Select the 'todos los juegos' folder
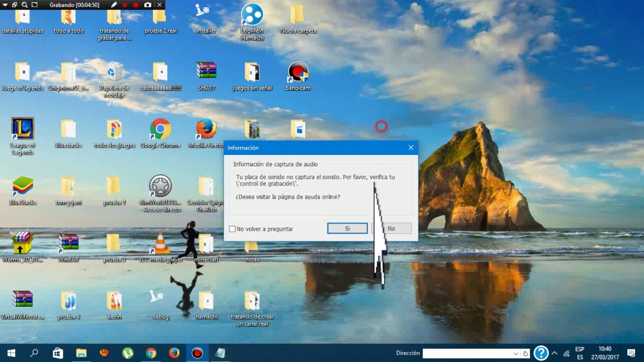644x362 pixels. point(114,134)
